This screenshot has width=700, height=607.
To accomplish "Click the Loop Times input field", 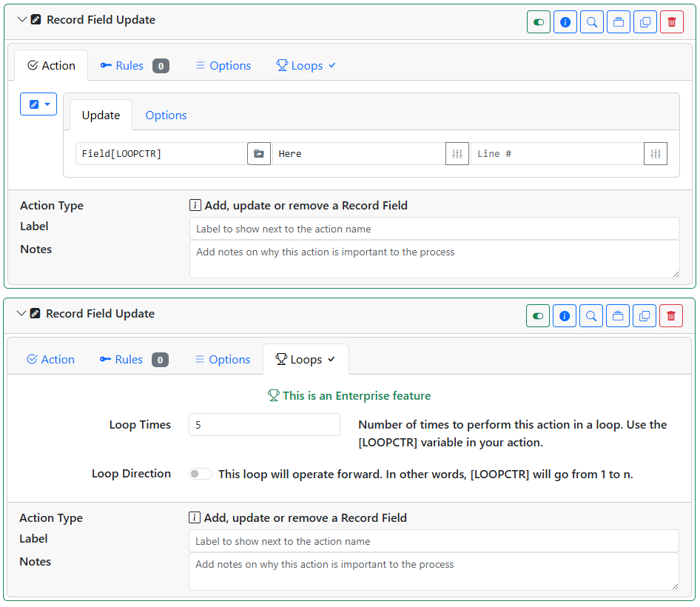I will 264,425.
